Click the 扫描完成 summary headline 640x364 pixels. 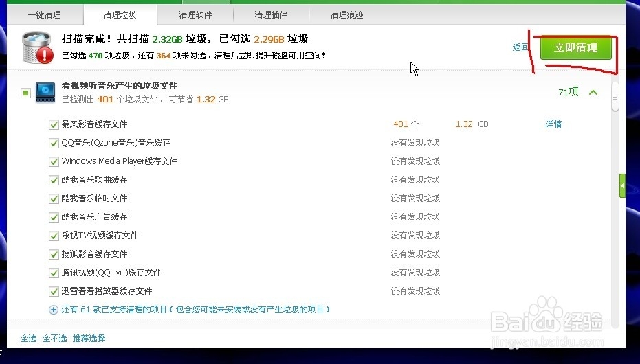pyautogui.click(x=186, y=38)
